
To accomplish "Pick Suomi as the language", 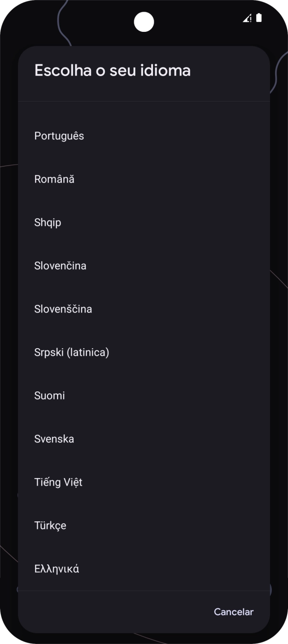I will click(x=50, y=396).
